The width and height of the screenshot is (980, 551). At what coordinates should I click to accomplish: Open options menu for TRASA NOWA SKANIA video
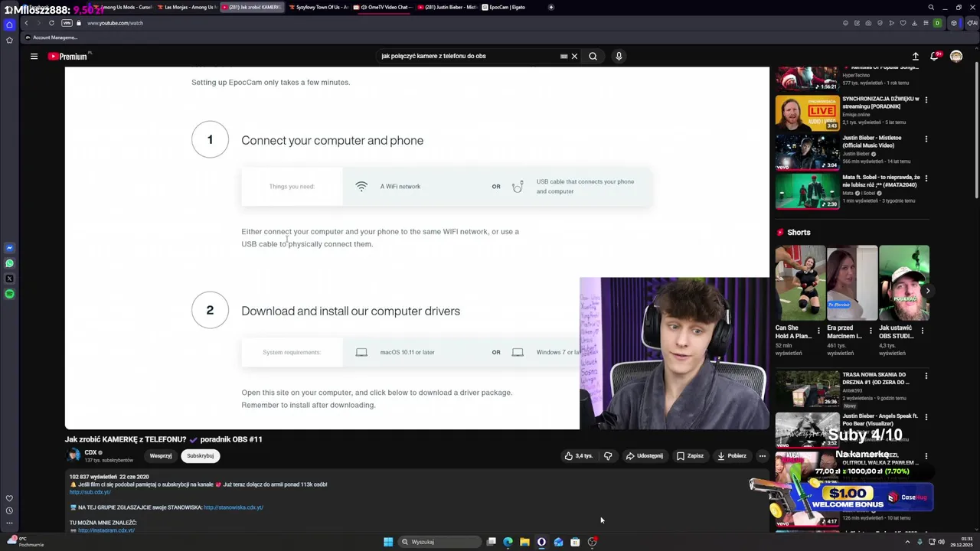pos(926,377)
